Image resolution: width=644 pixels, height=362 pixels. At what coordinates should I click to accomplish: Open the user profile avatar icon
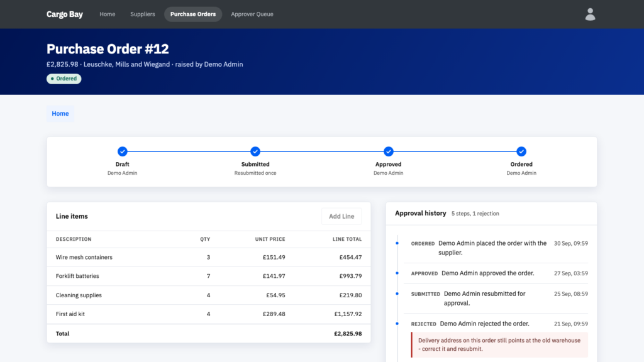point(590,14)
